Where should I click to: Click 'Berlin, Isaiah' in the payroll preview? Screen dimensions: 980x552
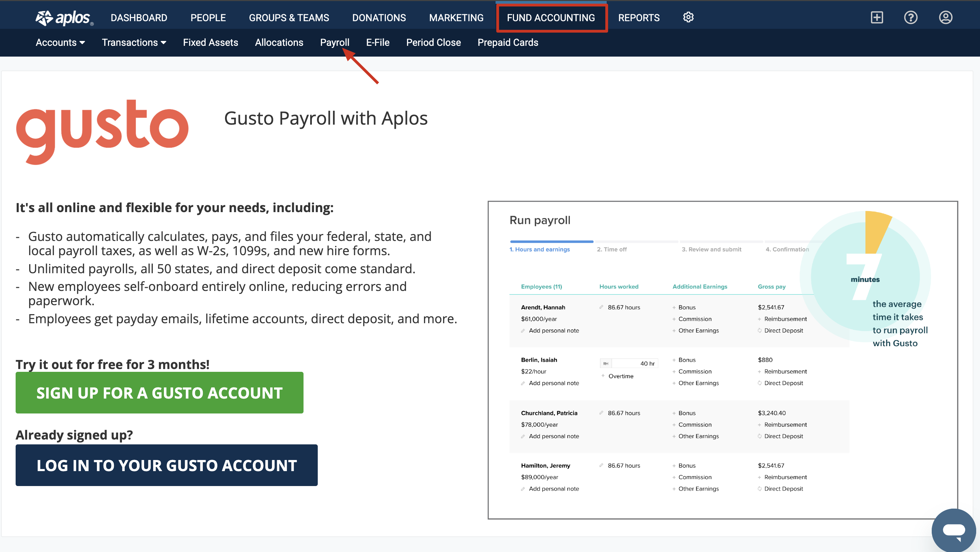(x=539, y=360)
